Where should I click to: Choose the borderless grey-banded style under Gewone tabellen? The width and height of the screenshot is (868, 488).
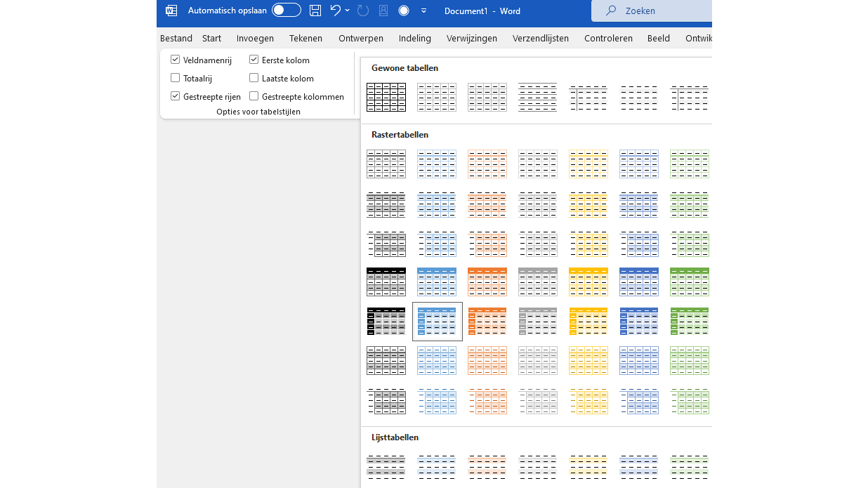(639, 97)
